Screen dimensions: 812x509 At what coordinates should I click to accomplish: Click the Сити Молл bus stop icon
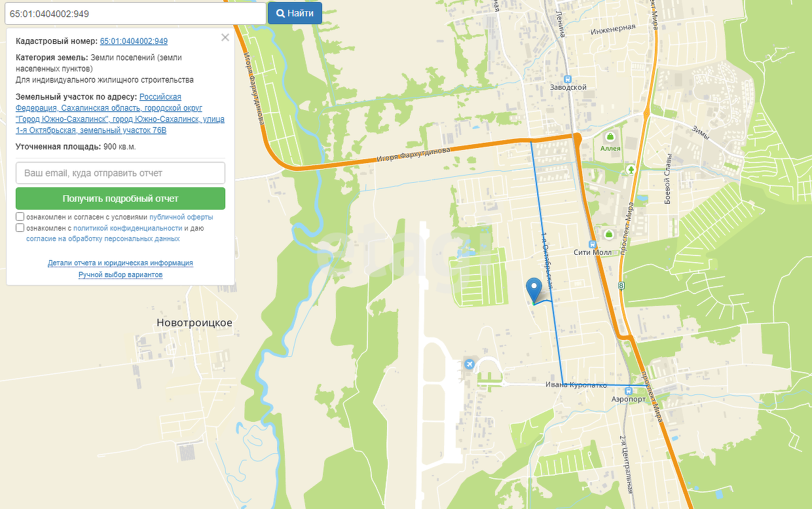coord(593,243)
